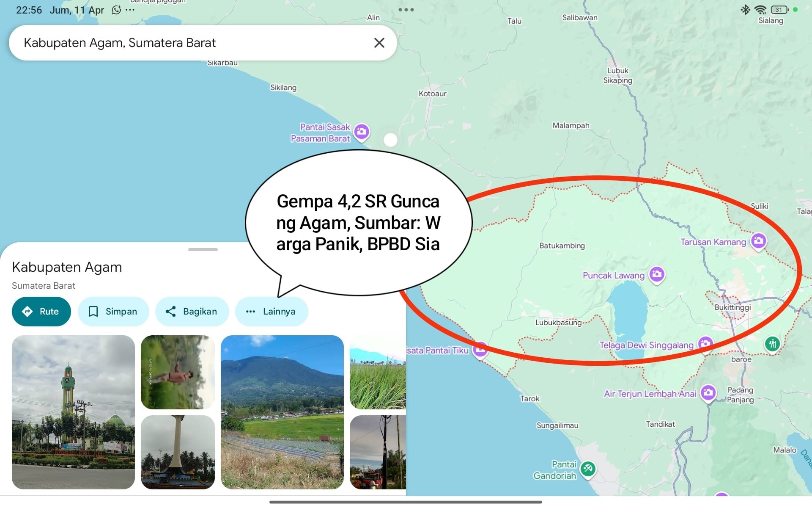The image size is (812, 508).
Task: Open the Lainnya more options button
Action: coord(272,312)
